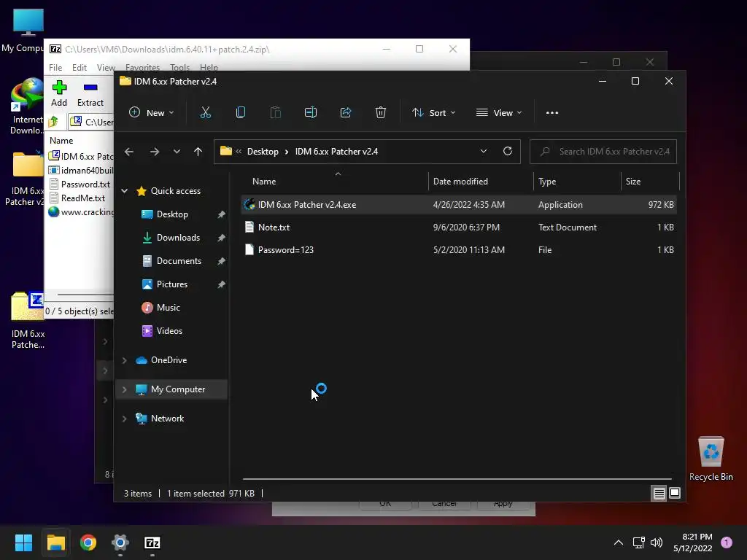
Task: Select the 7-Zip icon in the taskbar
Action: point(152,542)
